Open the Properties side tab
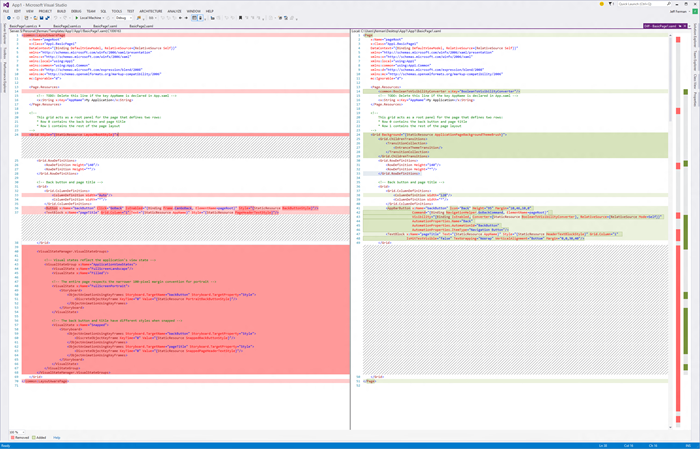Viewport: 700px width, 449px height. pos(695,99)
